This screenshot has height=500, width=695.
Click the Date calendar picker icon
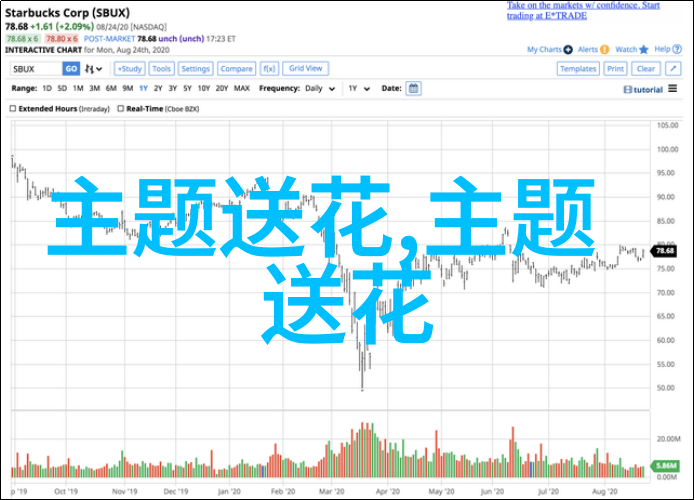pyautogui.click(x=413, y=88)
